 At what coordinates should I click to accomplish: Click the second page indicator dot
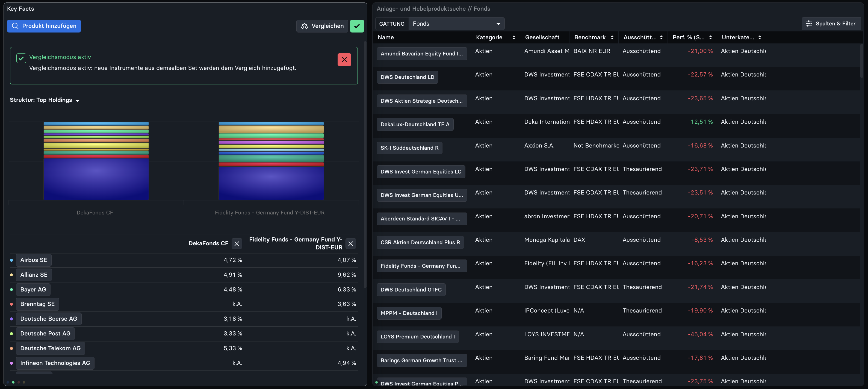click(x=13, y=382)
